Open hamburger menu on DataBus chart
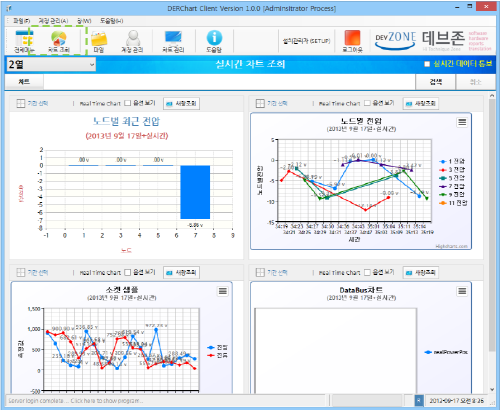The image size is (500, 410). (462, 291)
